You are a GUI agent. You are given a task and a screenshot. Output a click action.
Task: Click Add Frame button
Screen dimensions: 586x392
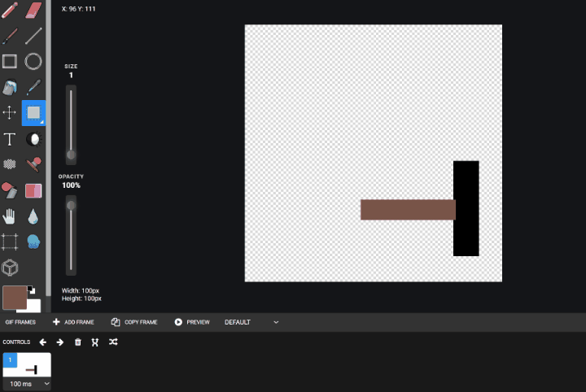pyautogui.click(x=73, y=322)
